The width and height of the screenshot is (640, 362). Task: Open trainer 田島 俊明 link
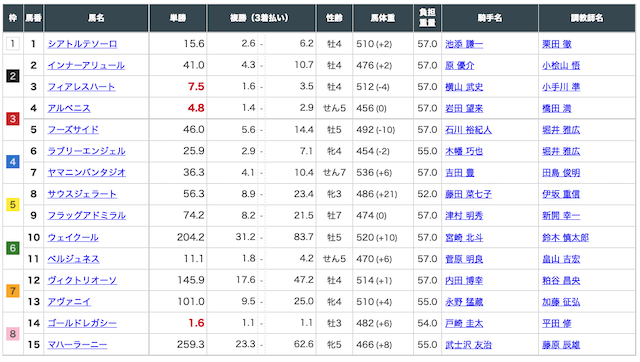click(561, 173)
